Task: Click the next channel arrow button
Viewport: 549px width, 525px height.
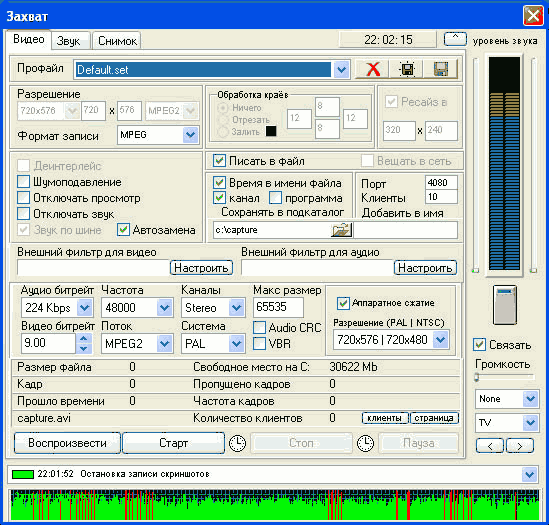Action: (x=520, y=445)
